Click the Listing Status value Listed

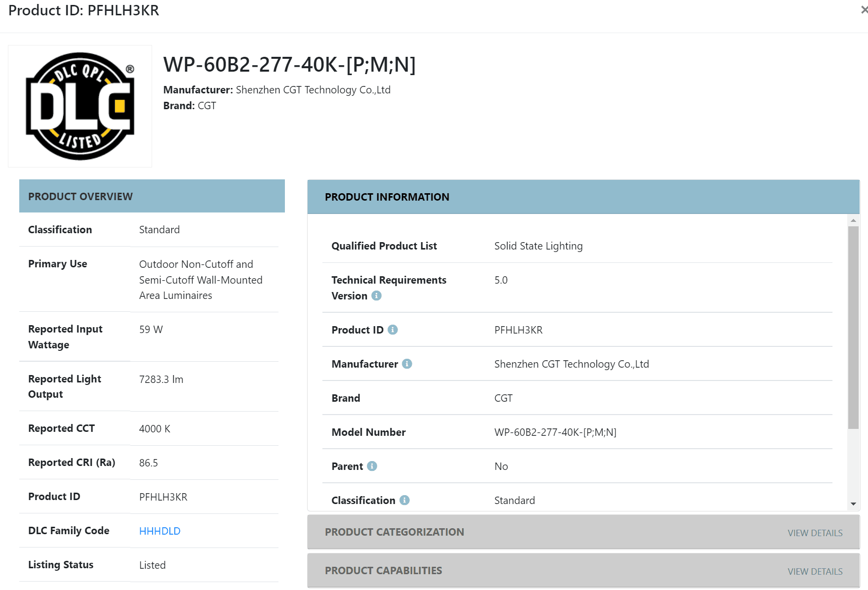click(153, 565)
